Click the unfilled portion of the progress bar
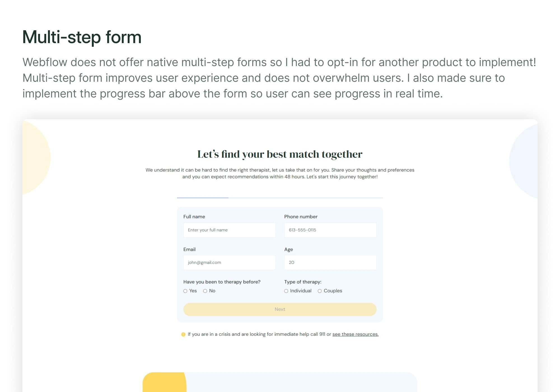The image size is (560, 392). 305,198
